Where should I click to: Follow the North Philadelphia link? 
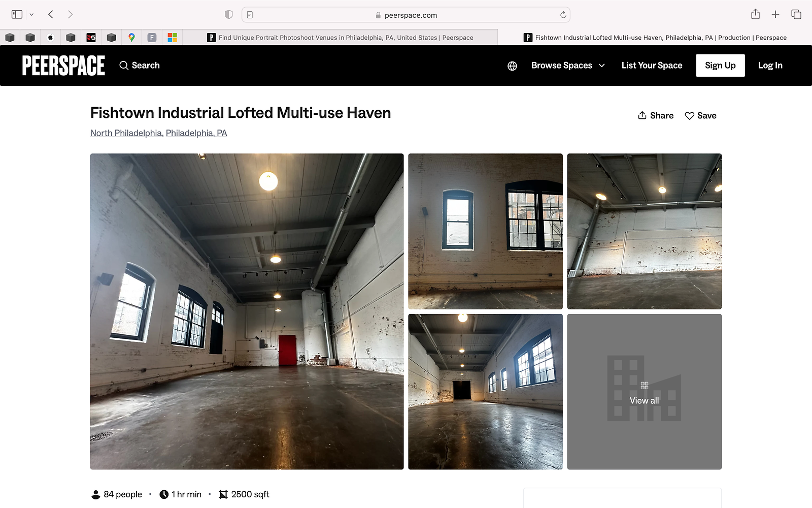pos(126,133)
